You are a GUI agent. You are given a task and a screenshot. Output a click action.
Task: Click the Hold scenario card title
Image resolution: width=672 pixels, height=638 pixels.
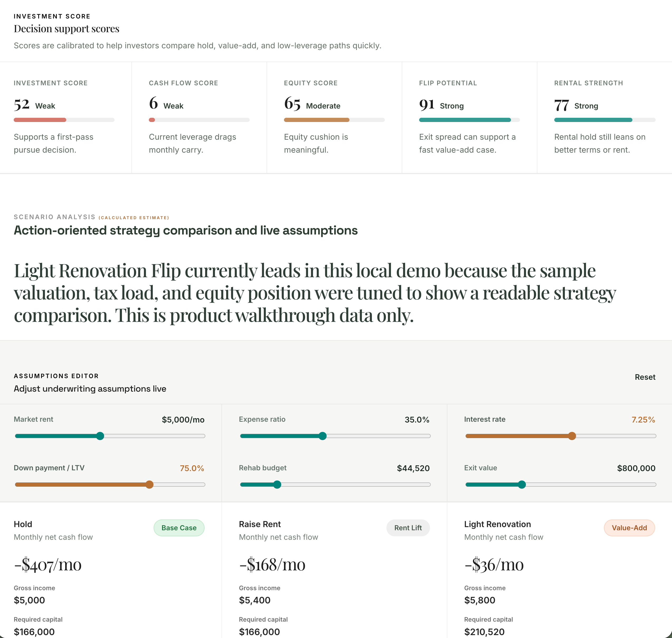coord(23,524)
